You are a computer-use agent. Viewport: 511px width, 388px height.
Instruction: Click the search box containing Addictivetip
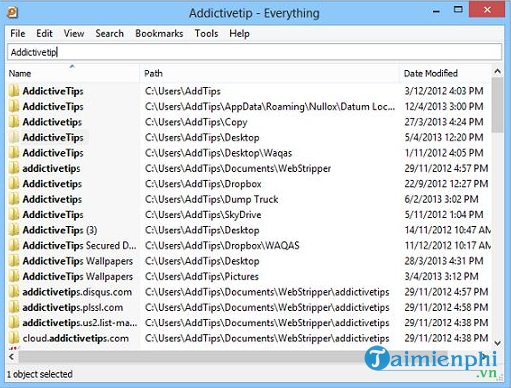[255, 52]
